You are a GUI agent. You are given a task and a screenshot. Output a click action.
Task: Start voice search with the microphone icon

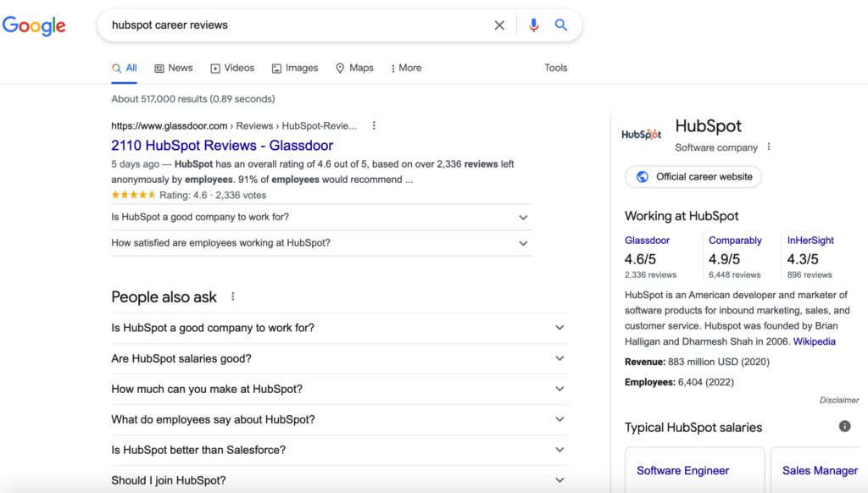533,25
